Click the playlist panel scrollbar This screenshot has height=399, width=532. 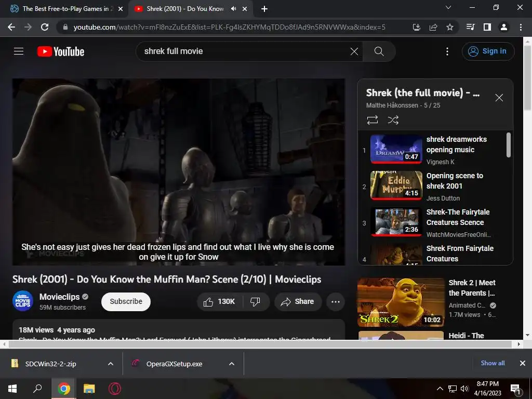pyautogui.click(x=508, y=145)
